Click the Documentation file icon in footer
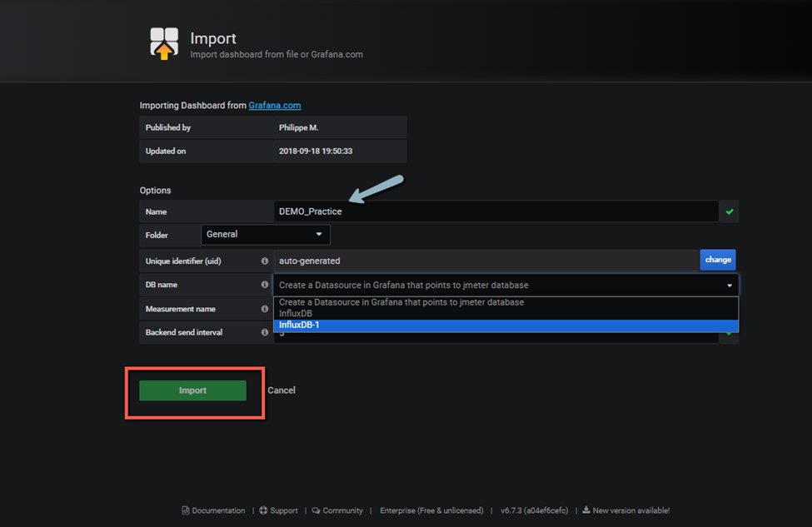This screenshot has width=812, height=527. 186,510
